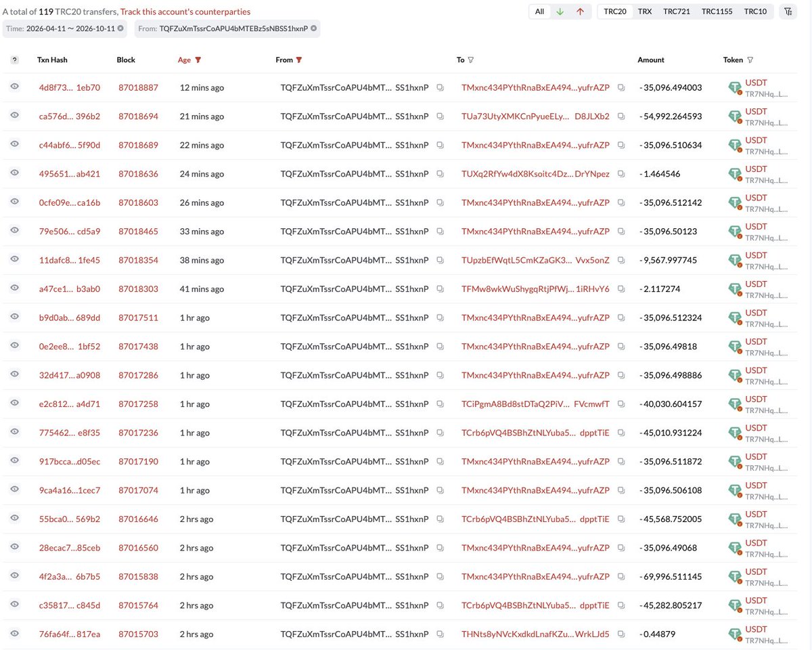
Task: Click the question mark icon in the table header
Action: pyautogui.click(x=15, y=60)
